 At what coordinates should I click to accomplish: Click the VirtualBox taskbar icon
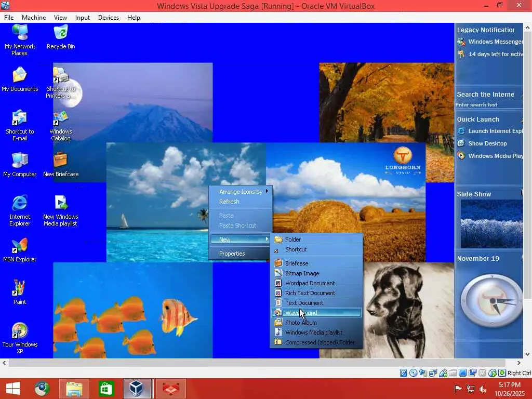[137, 389]
